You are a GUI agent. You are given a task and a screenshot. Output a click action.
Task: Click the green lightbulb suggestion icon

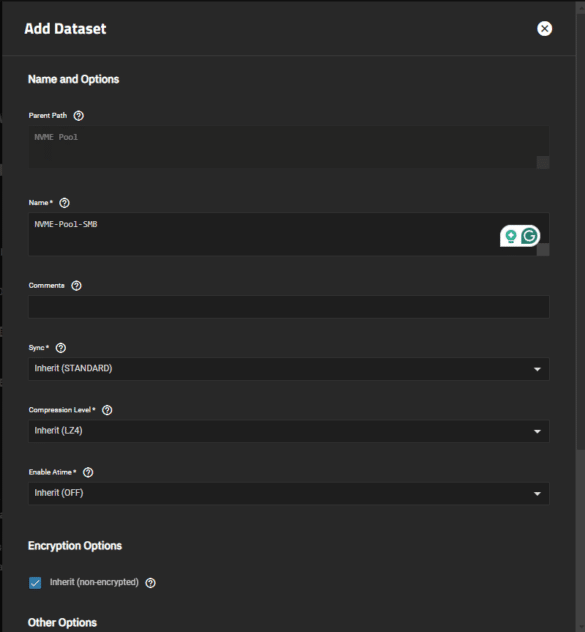point(511,236)
